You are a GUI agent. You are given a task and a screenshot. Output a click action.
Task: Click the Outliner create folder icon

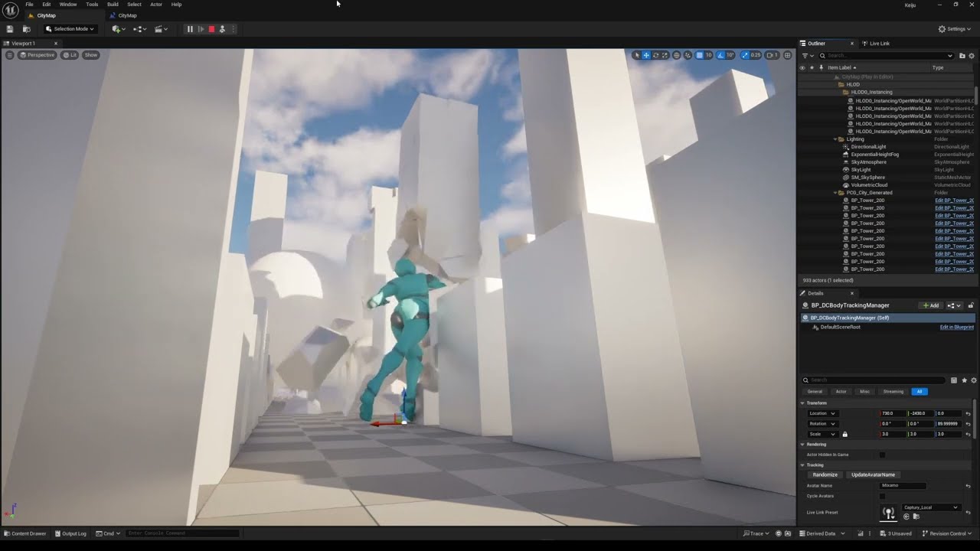tap(962, 56)
